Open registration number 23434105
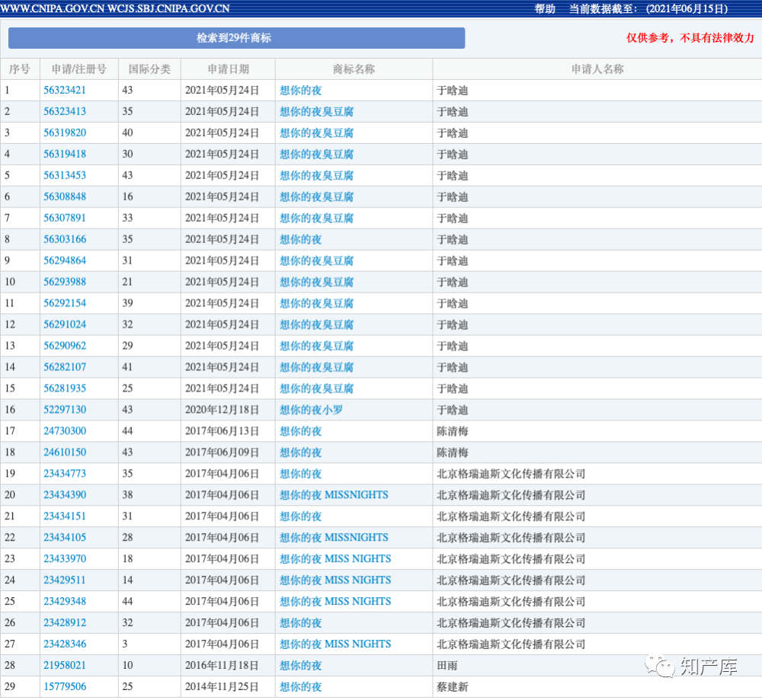Viewport: 762px width, 700px height. 65,538
